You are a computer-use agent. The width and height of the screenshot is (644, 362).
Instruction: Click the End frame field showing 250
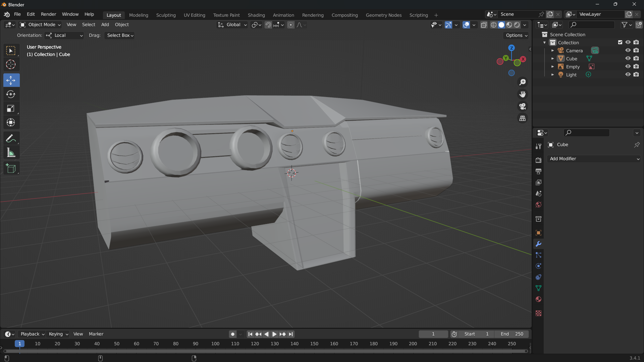pos(512,334)
